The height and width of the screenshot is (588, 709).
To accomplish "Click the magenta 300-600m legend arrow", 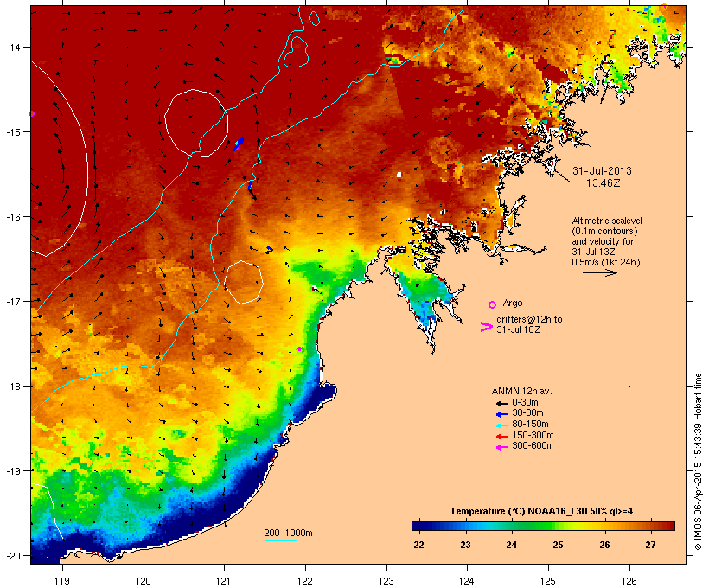I will point(501,447).
